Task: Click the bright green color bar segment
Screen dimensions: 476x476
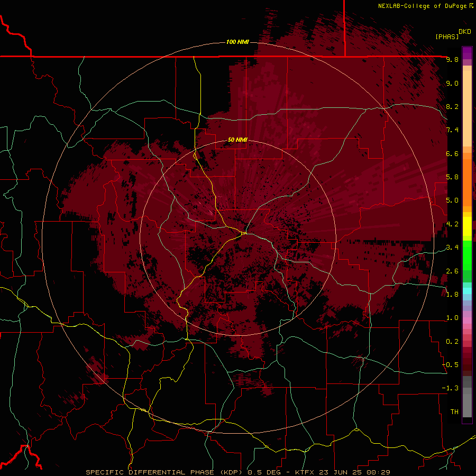Action: [467, 255]
